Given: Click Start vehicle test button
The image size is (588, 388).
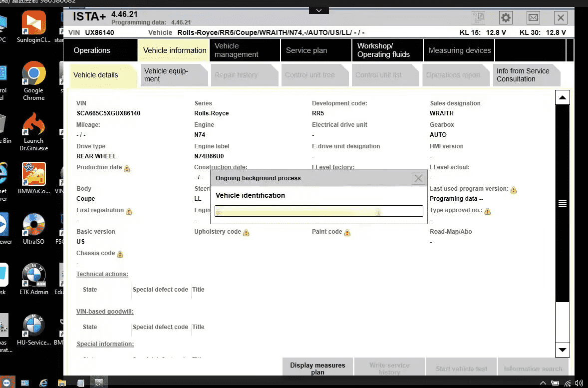Looking at the screenshot, I should click(x=461, y=367).
